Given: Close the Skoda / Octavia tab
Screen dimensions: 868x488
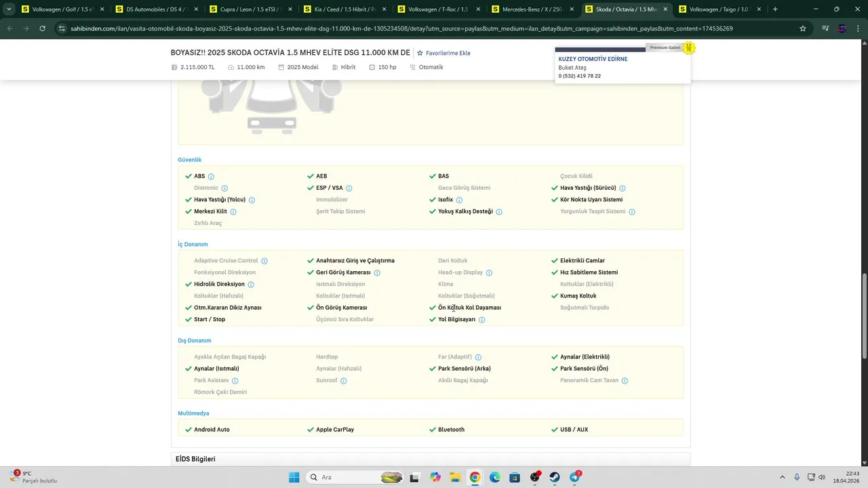Looking at the screenshot, I should 665,9.
